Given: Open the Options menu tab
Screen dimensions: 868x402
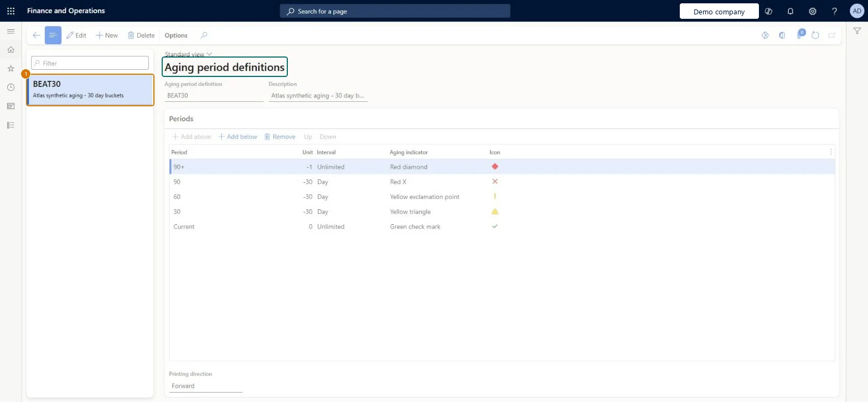Looking at the screenshot, I should (176, 35).
